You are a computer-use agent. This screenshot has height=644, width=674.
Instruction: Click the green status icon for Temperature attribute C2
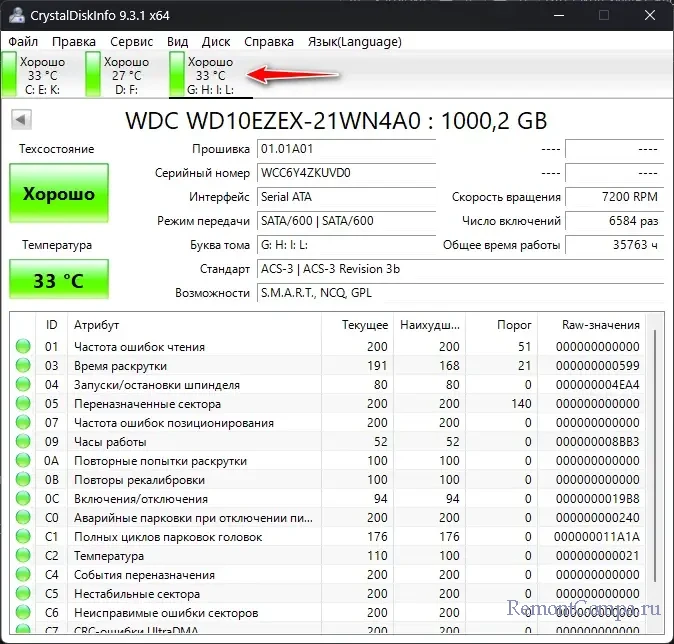pyautogui.click(x=23, y=555)
